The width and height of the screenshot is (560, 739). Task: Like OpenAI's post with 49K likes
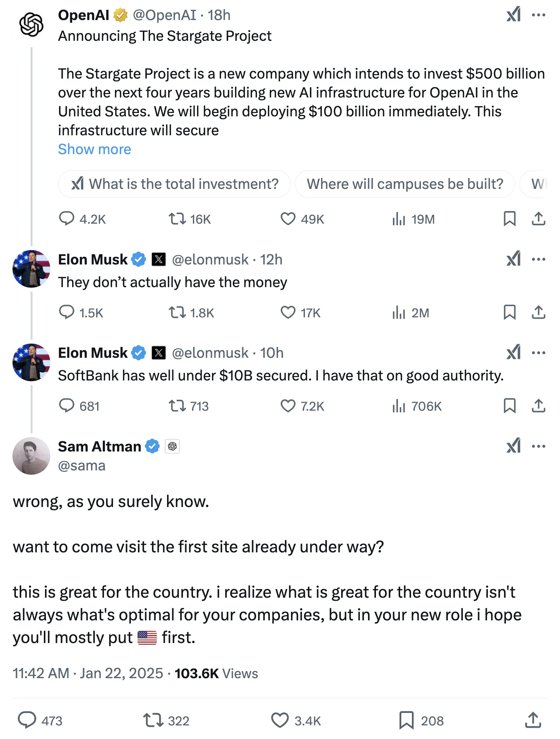(x=288, y=219)
